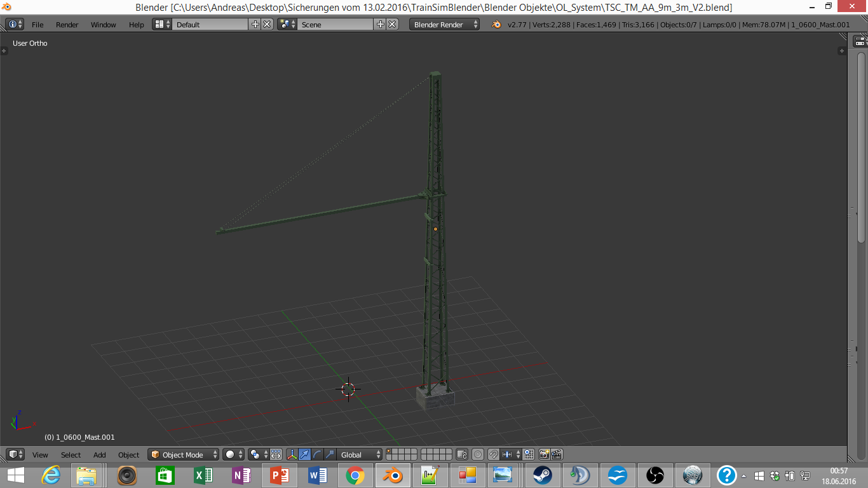The width and height of the screenshot is (868, 488).
Task: Select the translate manipulator
Action: click(x=305, y=454)
